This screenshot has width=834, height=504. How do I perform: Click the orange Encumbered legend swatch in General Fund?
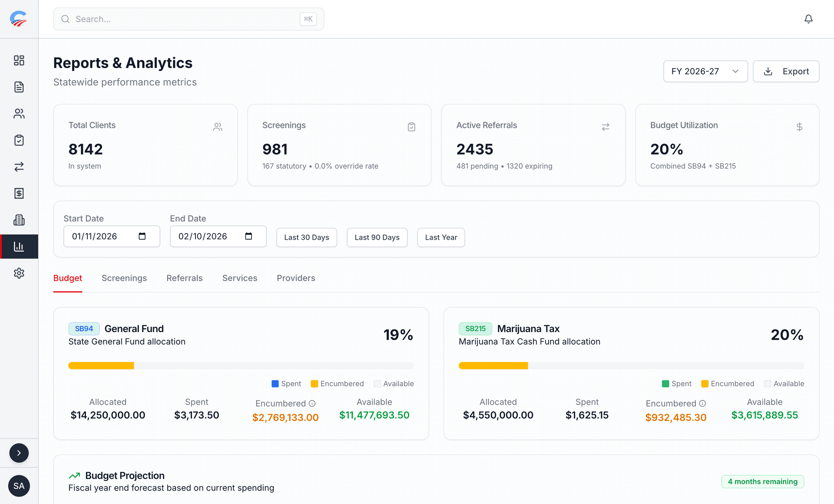tap(314, 384)
